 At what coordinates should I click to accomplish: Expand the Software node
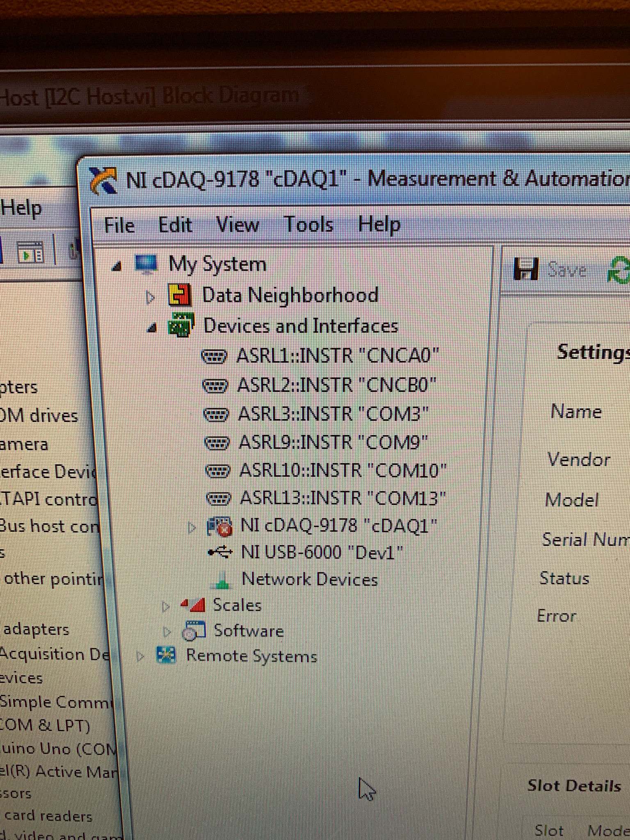click(x=167, y=632)
